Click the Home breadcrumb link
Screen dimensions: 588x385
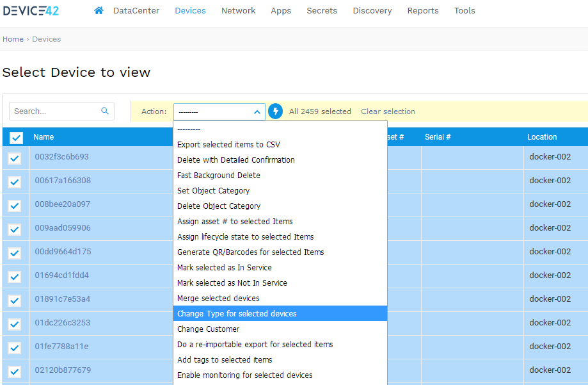click(x=13, y=39)
